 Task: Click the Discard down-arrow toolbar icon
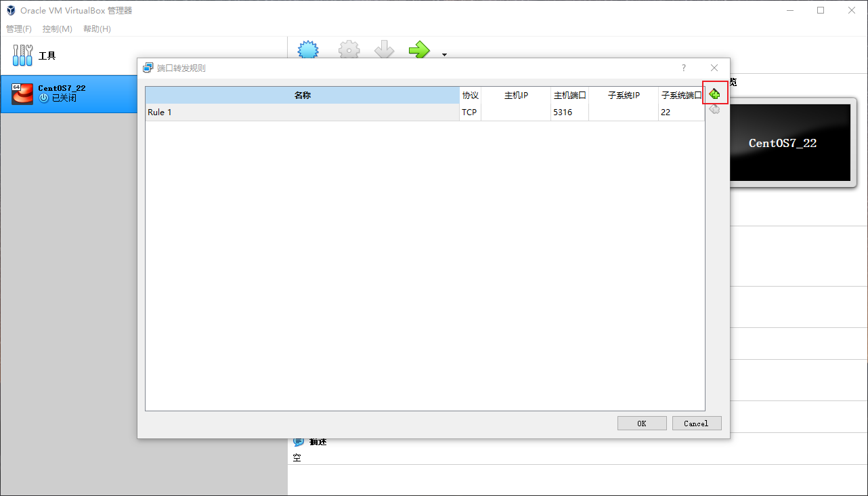(x=385, y=49)
